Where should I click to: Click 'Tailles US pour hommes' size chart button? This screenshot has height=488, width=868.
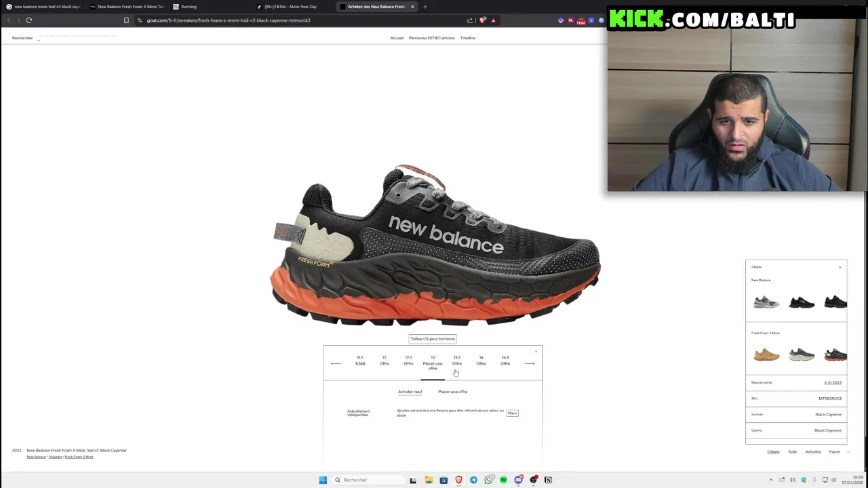(x=433, y=339)
